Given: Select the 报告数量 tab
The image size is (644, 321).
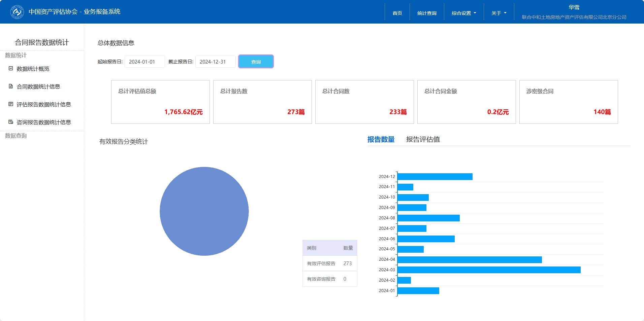Looking at the screenshot, I should 381,139.
